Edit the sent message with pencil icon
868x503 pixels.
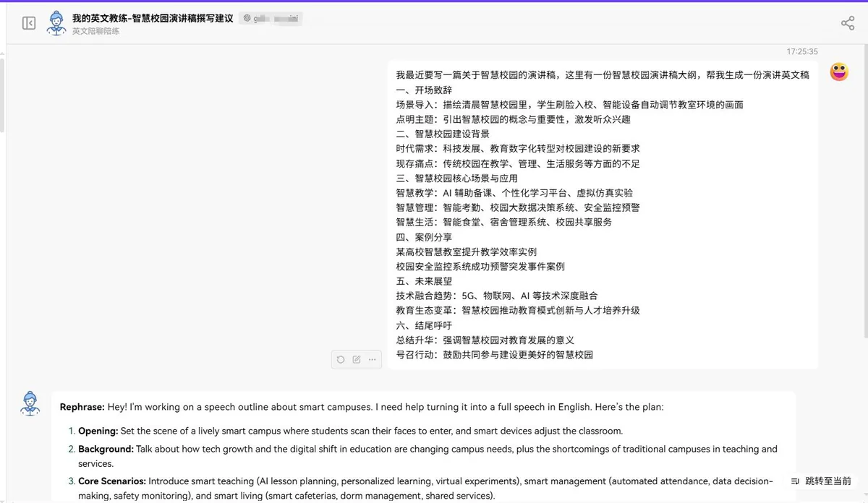click(x=357, y=359)
